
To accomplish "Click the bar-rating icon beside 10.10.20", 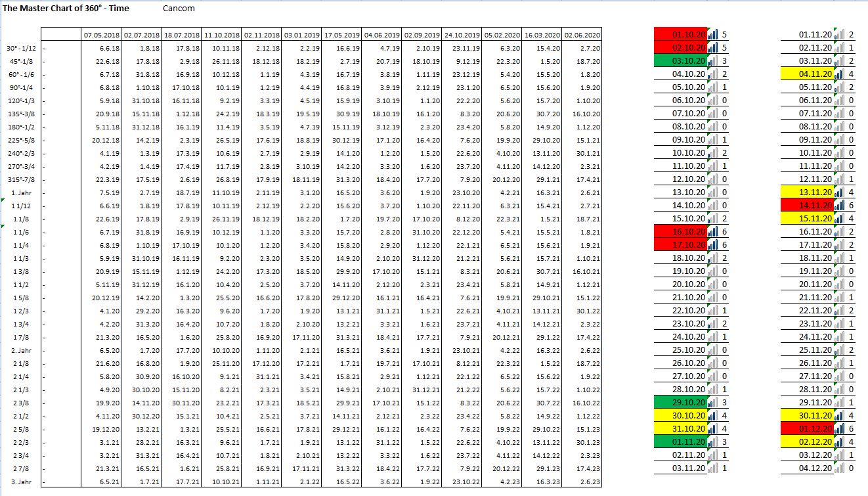I will [714, 153].
